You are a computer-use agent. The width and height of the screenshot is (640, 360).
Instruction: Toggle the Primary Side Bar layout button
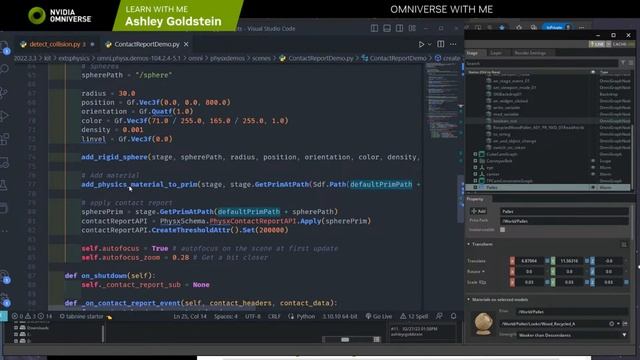click(x=374, y=28)
